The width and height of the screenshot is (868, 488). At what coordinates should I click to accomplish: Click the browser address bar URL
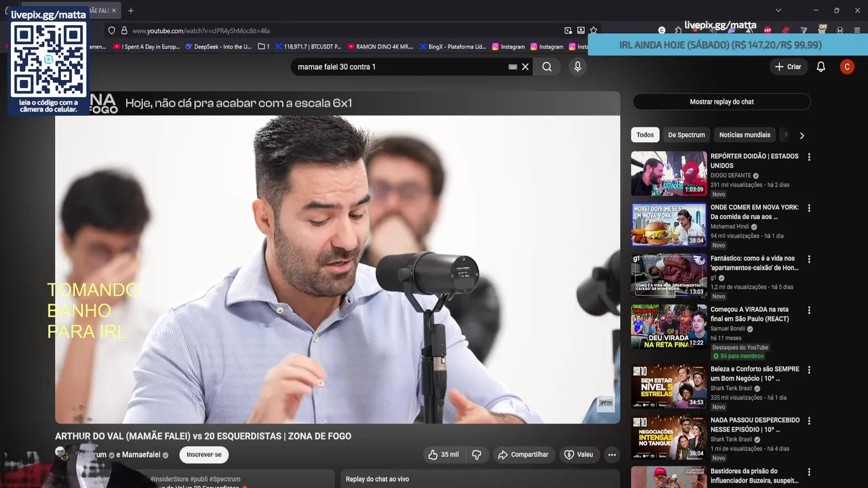tap(201, 30)
